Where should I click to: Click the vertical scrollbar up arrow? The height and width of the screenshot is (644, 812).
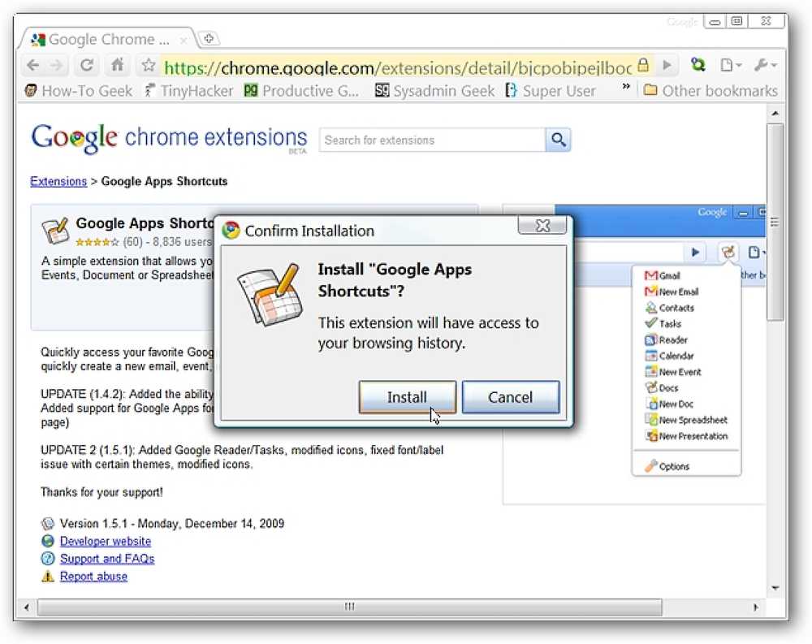(x=775, y=113)
